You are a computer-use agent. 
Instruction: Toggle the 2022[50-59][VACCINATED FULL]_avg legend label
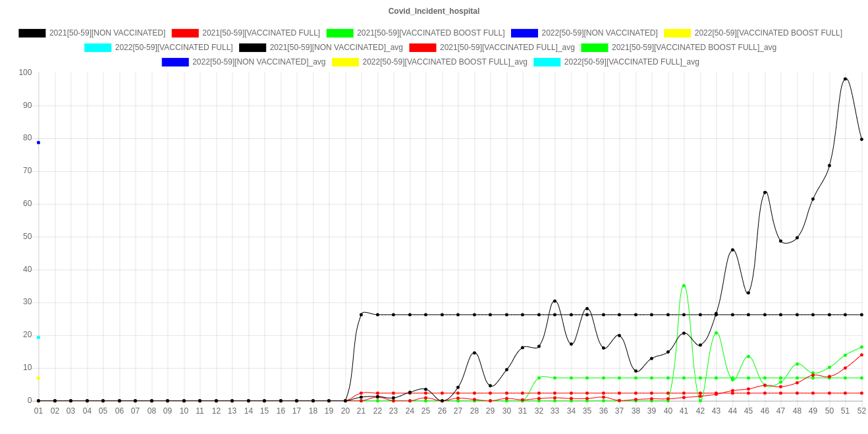pyautogui.click(x=631, y=62)
